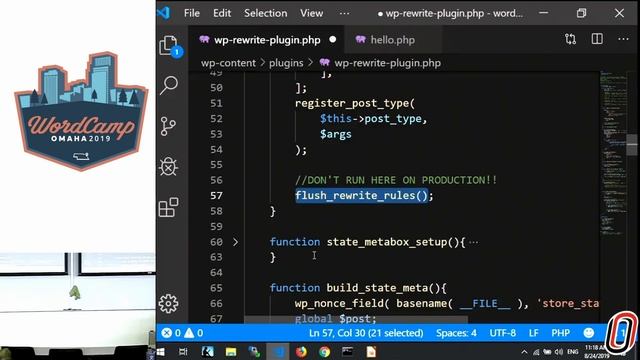Open the terminal window taskbar icon
Screen dimensions: 640x360
[348, 352]
